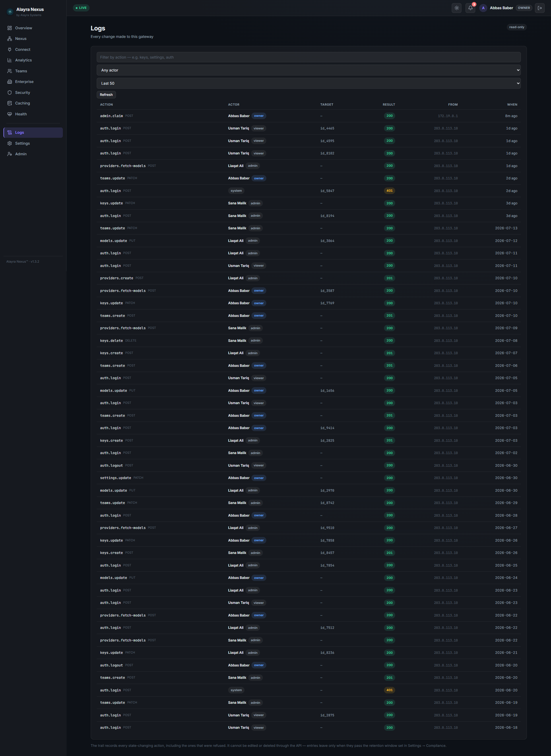Image resolution: width=551 pixels, height=756 pixels.
Task: Toggle the light/dark theme sun icon
Action: pyautogui.click(x=457, y=8)
